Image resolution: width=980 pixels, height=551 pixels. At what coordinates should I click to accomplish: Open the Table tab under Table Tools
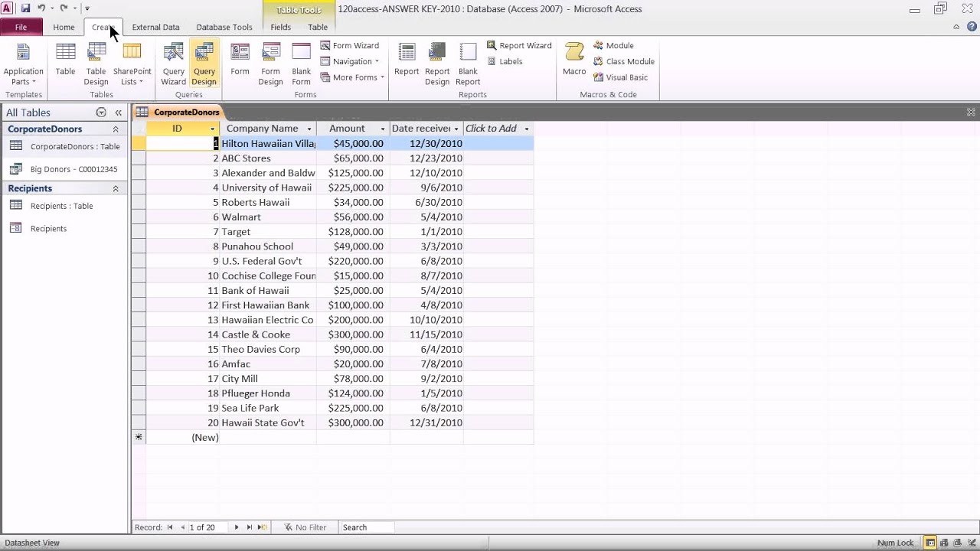coord(318,27)
